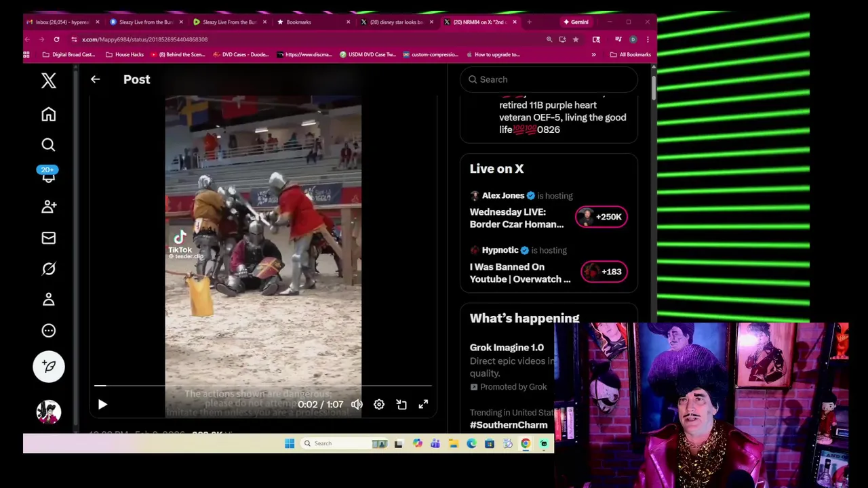Bookmark this page with star icon
The height and width of the screenshot is (488, 868).
tap(576, 39)
